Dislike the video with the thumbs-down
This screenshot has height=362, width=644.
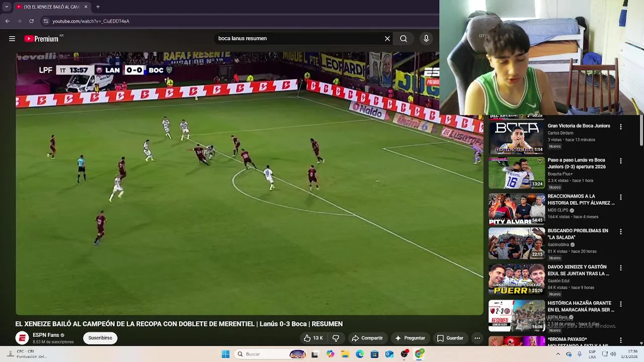coord(336,338)
